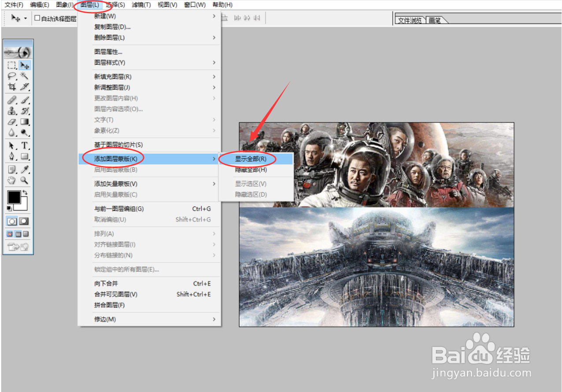Open the 编辑(E) menu
The image size is (562, 392).
pos(40,5)
